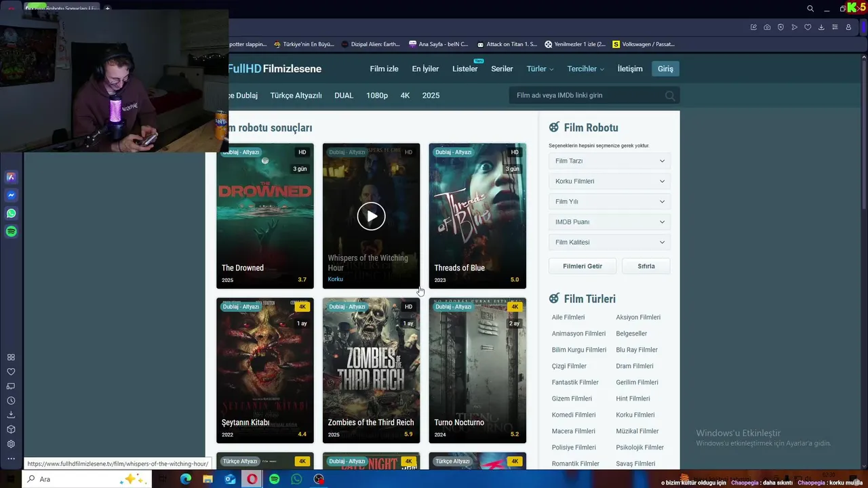Click the Filmleri Getir button
This screenshot has height=488, width=868.
(583, 266)
